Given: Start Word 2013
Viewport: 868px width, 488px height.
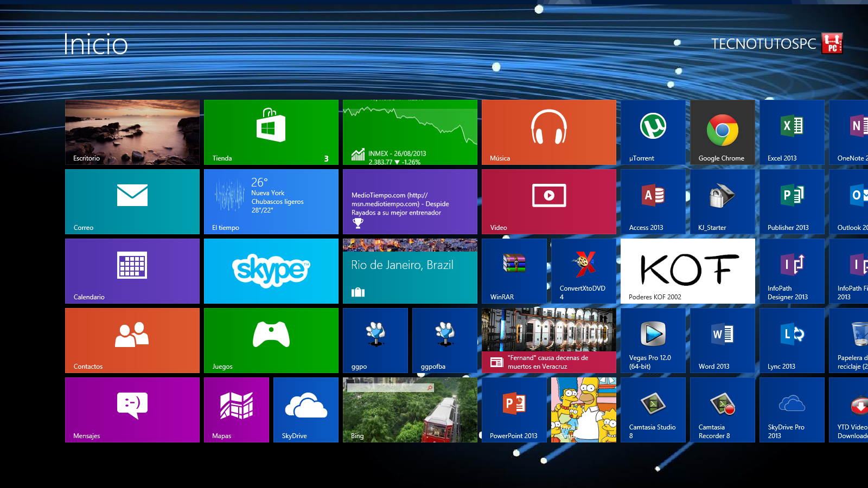Looking at the screenshot, I should point(722,340).
